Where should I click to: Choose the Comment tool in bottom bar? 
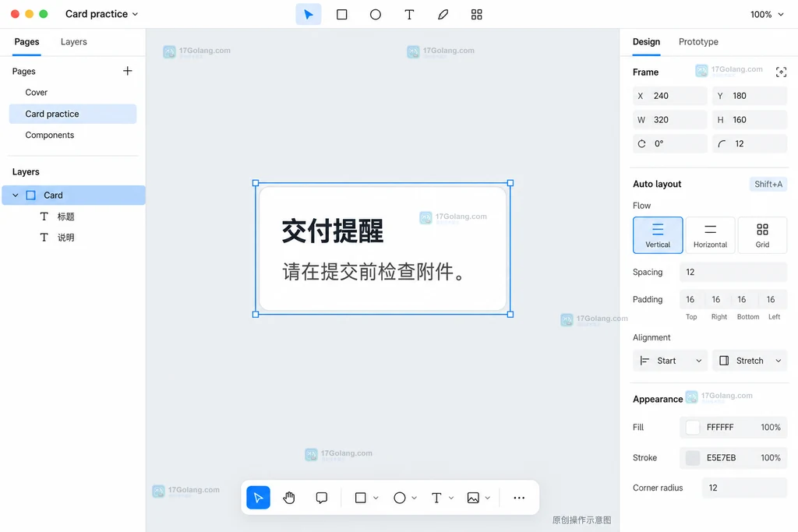coord(321,498)
